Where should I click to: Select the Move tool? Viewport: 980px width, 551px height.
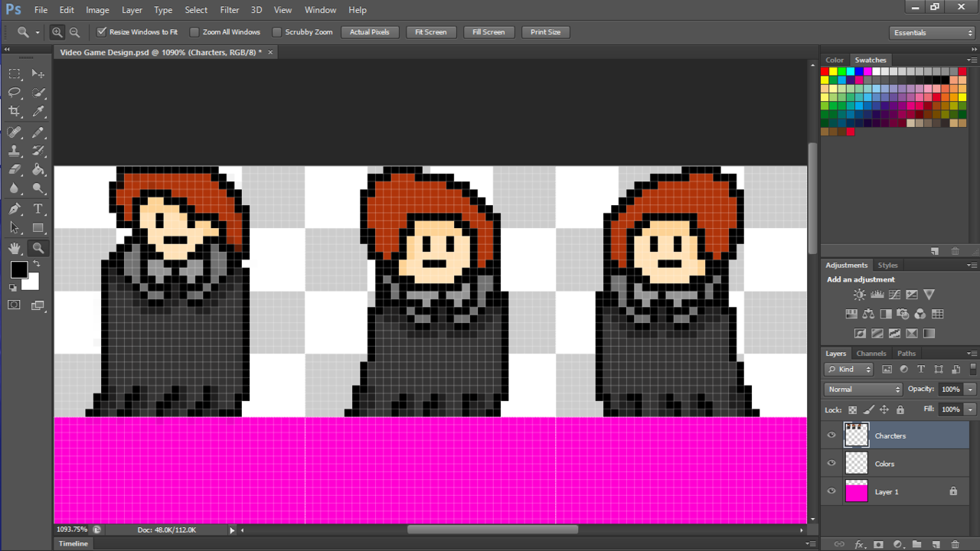pos(38,73)
